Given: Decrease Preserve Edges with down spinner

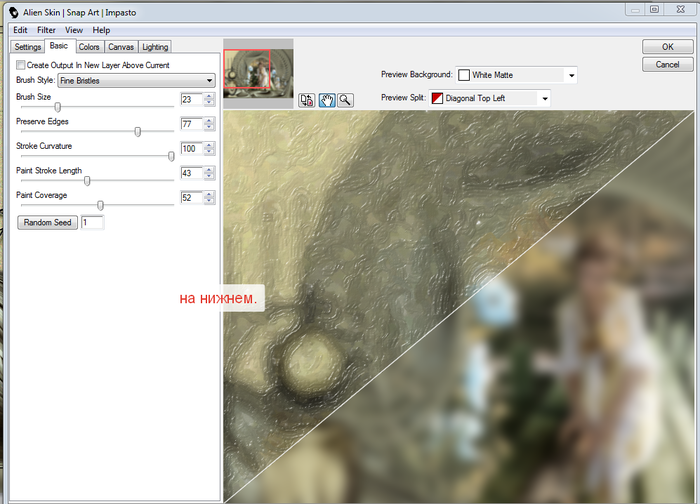Looking at the screenshot, I should point(209,127).
